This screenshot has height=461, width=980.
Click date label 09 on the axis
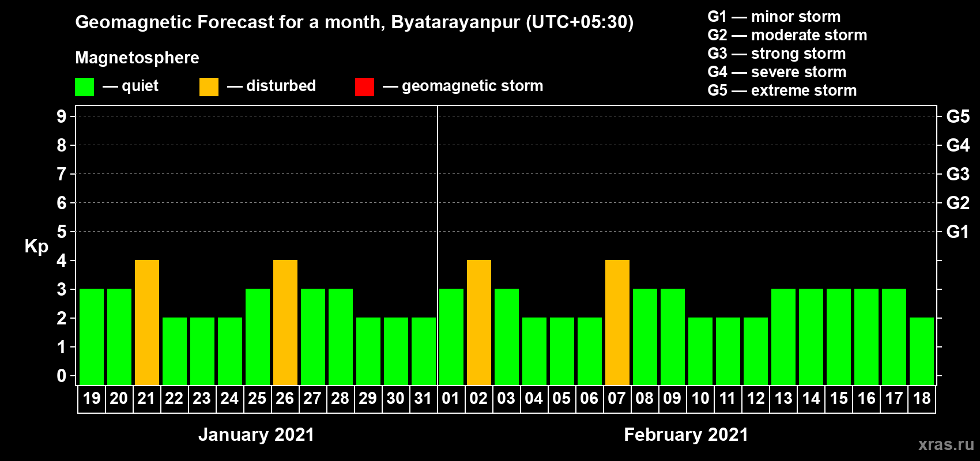click(x=672, y=398)
